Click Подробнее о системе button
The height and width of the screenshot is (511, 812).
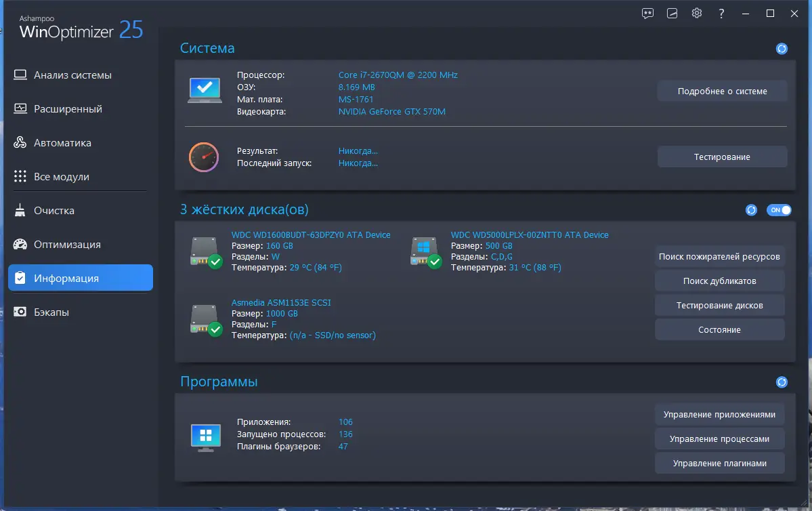(x=722, y=91)
